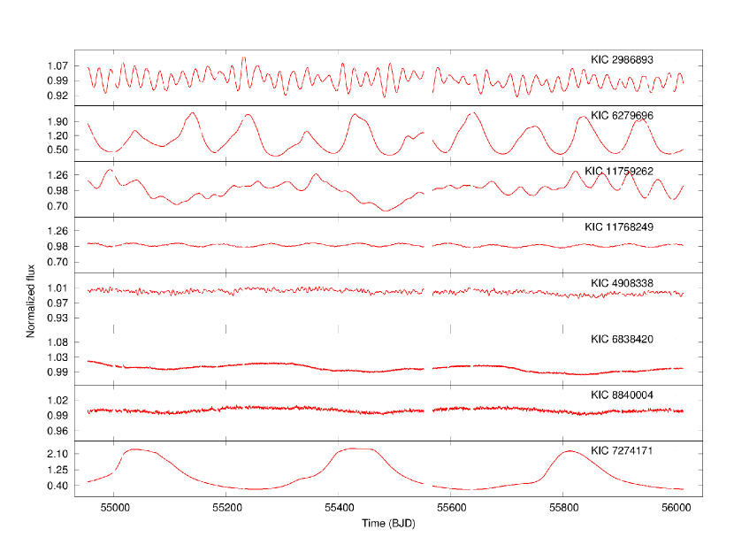Click the 0.97 y-axis tick value

tap(57, 303)
